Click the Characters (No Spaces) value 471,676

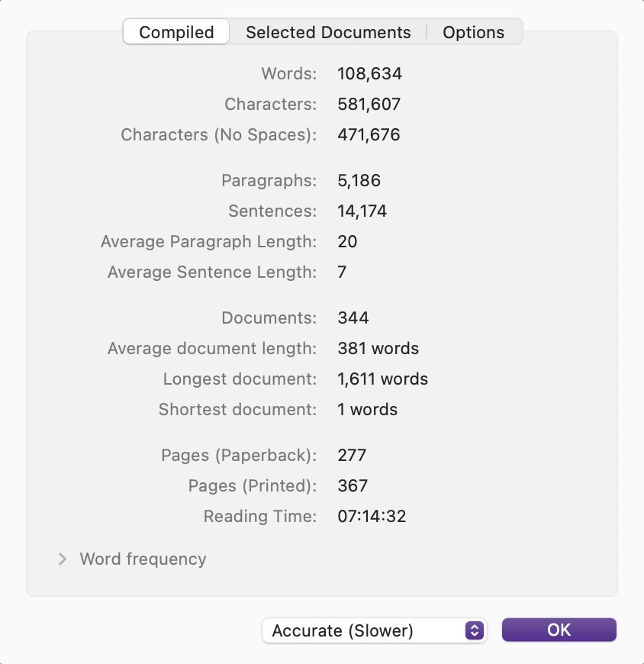[x=369, y=134]
